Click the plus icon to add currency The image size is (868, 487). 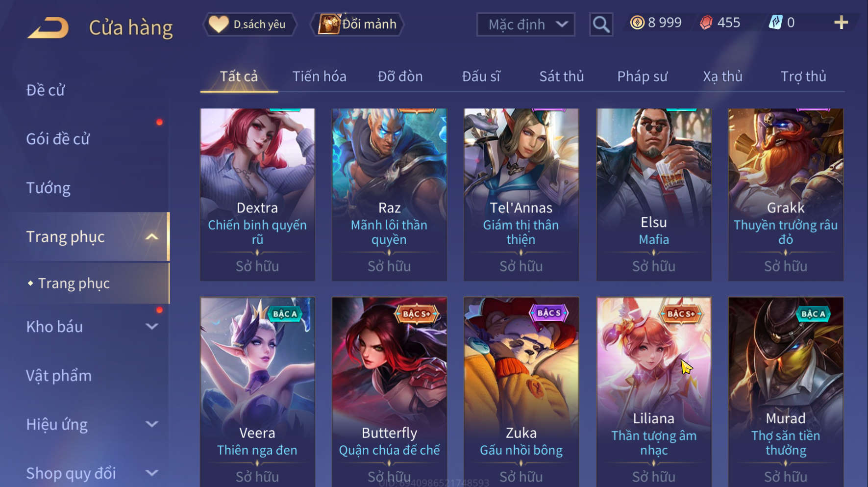(x=841, y=23)
